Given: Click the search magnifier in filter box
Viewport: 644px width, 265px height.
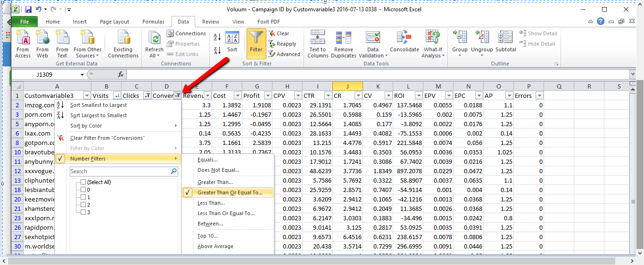Looking at the screenshot, I should tap(174, 171).
